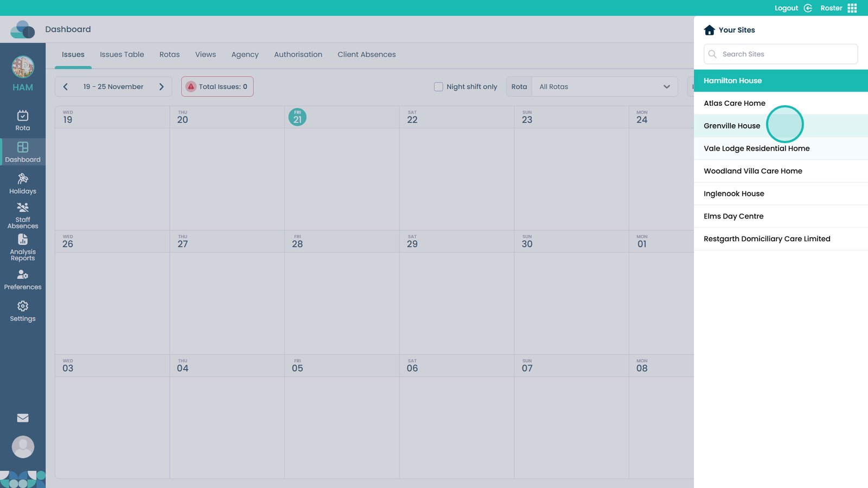This screenshot has height=488, width=868.
Task: Open the messages envelope icon
Action: click(x=23, y=418)
